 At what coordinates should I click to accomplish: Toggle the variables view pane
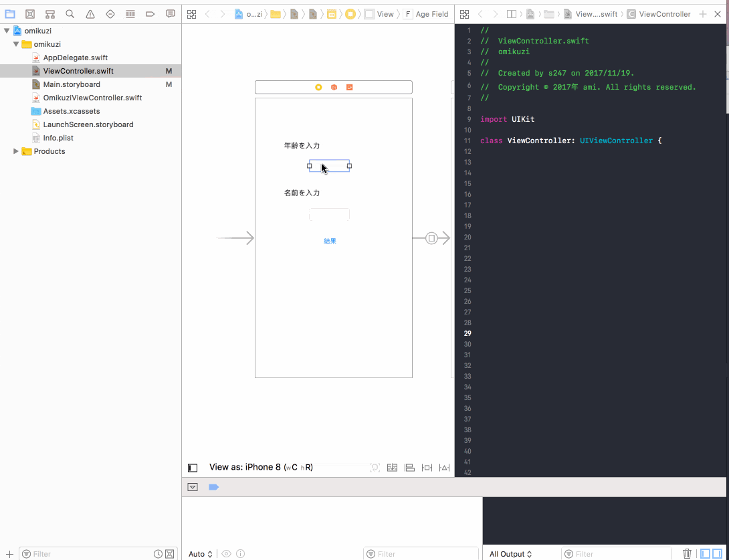click(706, 553)
